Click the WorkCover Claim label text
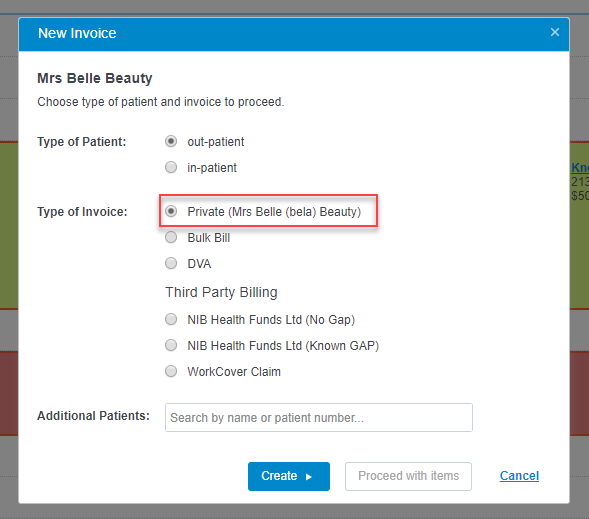 [x=234, y=372]
